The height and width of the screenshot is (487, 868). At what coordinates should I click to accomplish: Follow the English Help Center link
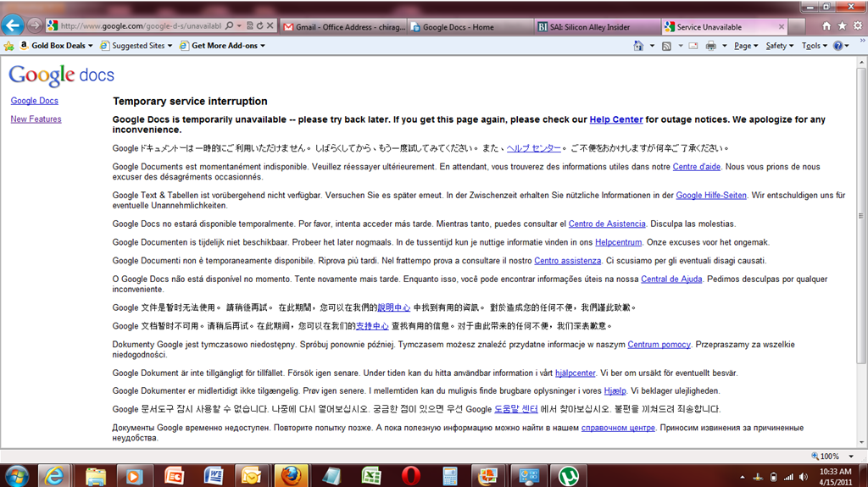616,119
